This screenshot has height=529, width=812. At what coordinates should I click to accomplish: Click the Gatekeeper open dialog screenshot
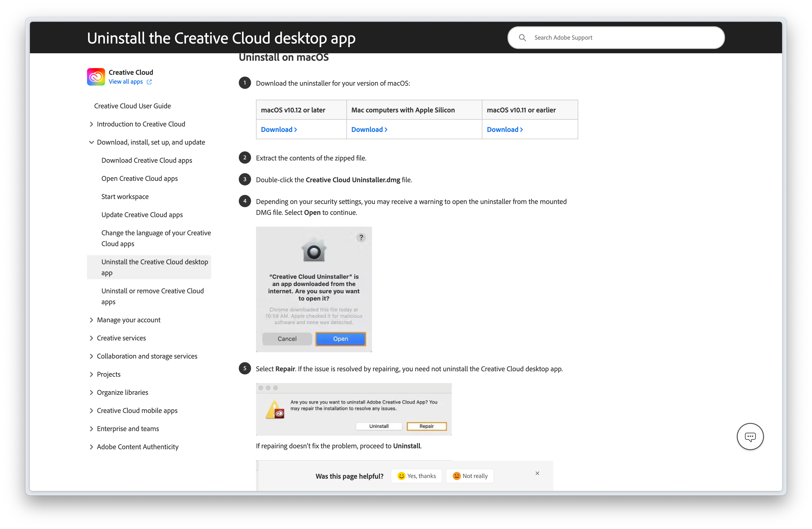point(314,289)
